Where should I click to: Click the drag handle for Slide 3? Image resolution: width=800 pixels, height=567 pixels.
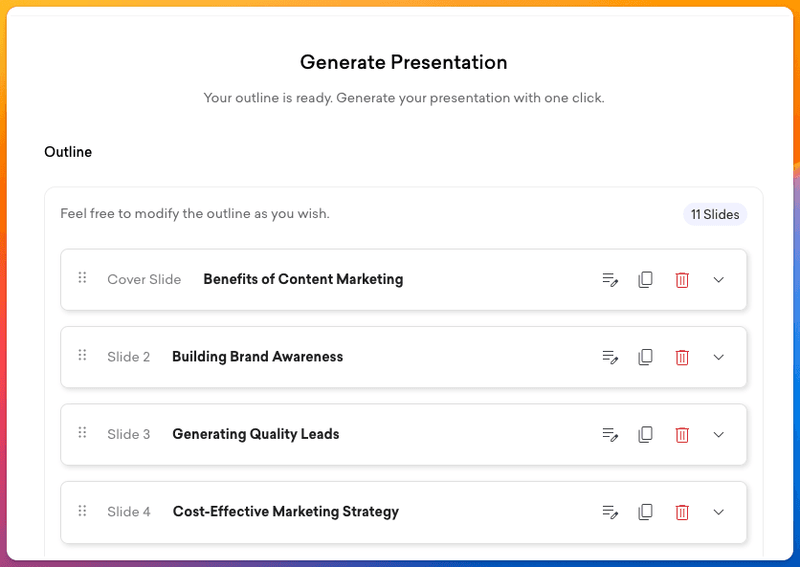(x=82, y=433)
